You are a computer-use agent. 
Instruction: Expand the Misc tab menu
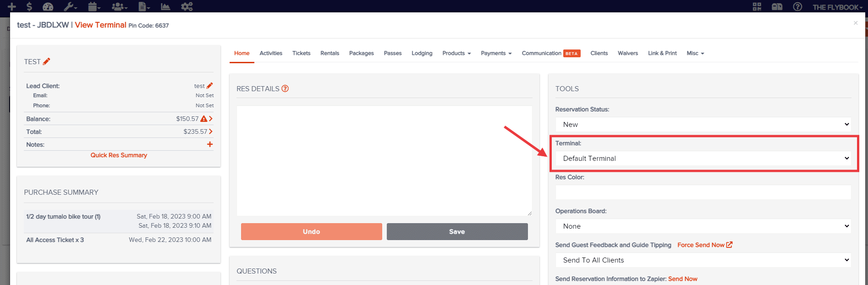[695, 53]
